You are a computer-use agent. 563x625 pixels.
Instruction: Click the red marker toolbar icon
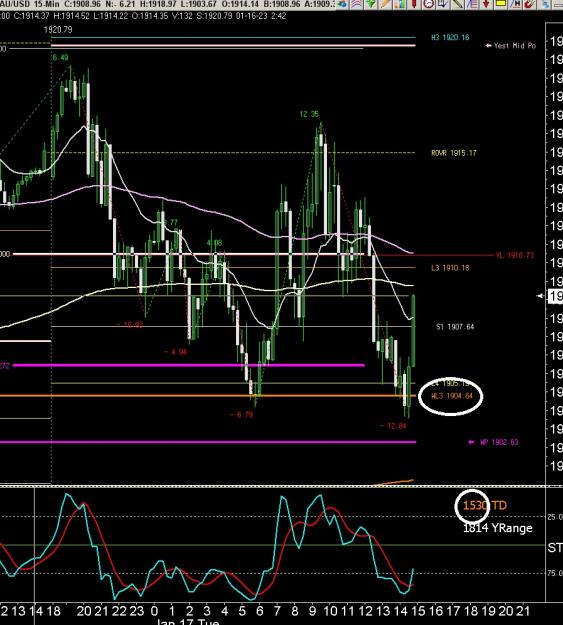[414, 4]
